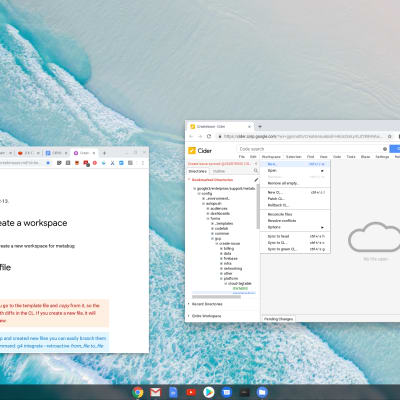The image size is (400, 400).
Task: Click the Cider logo icon
Action: coord(192,151)
